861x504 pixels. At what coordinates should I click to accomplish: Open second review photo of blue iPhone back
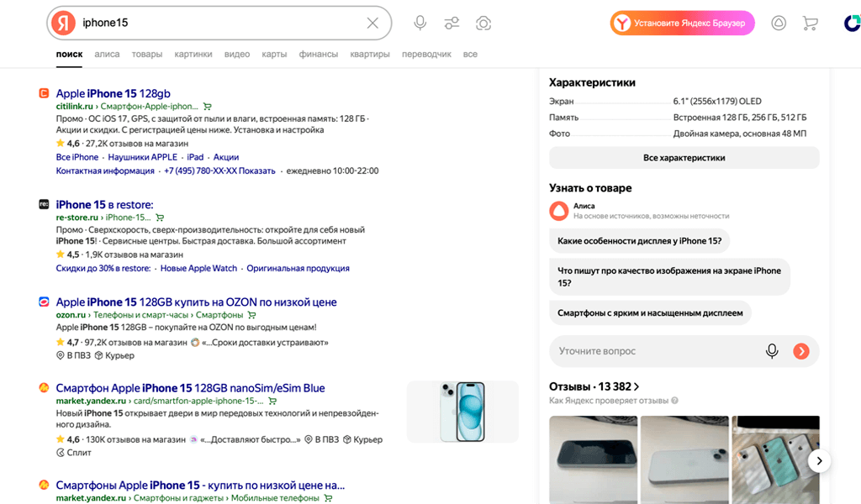tap(684, 459)
